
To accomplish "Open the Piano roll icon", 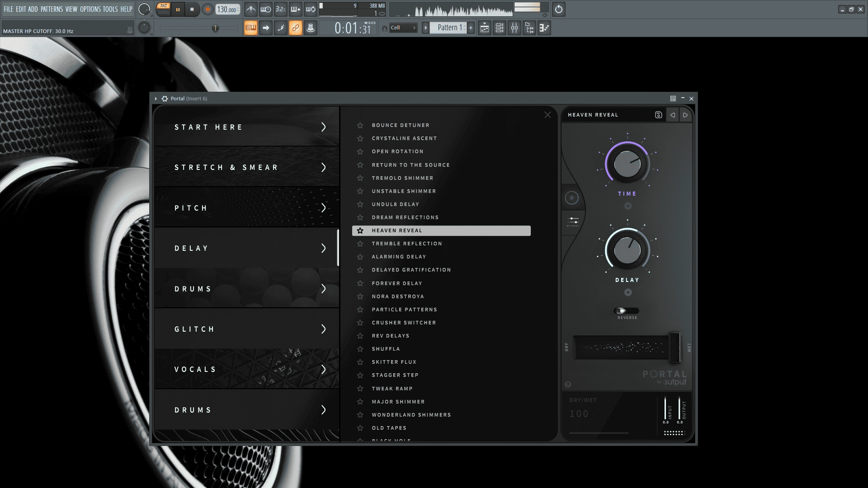I will [544, 28].
